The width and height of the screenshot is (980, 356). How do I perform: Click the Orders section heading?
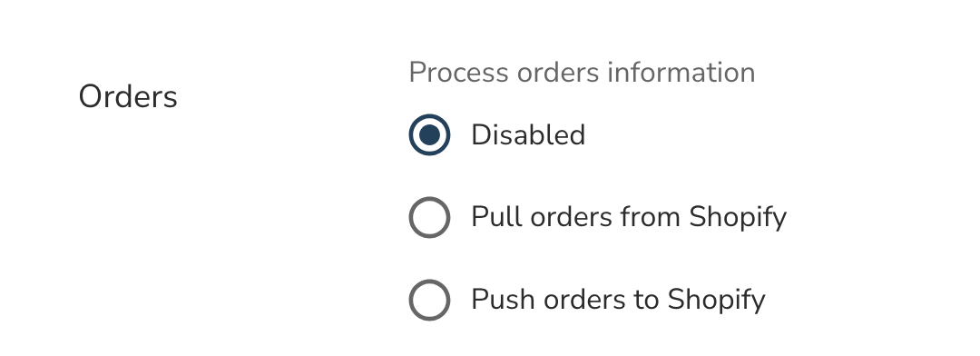coord(128,97)
